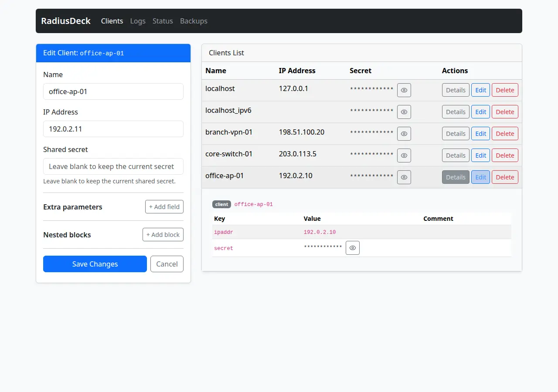Delete the localhost_ipv6 client
Screen dimensions: 558x392
coord(505,112)
